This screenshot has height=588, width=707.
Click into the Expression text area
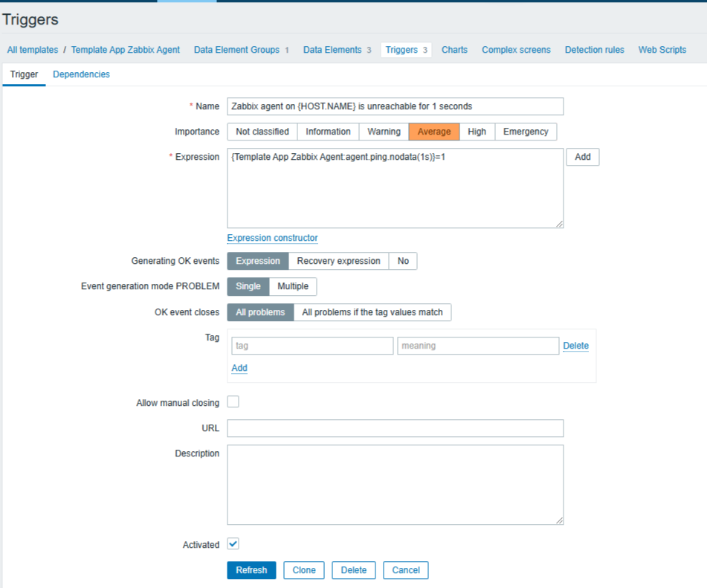(x=395, y=188)
